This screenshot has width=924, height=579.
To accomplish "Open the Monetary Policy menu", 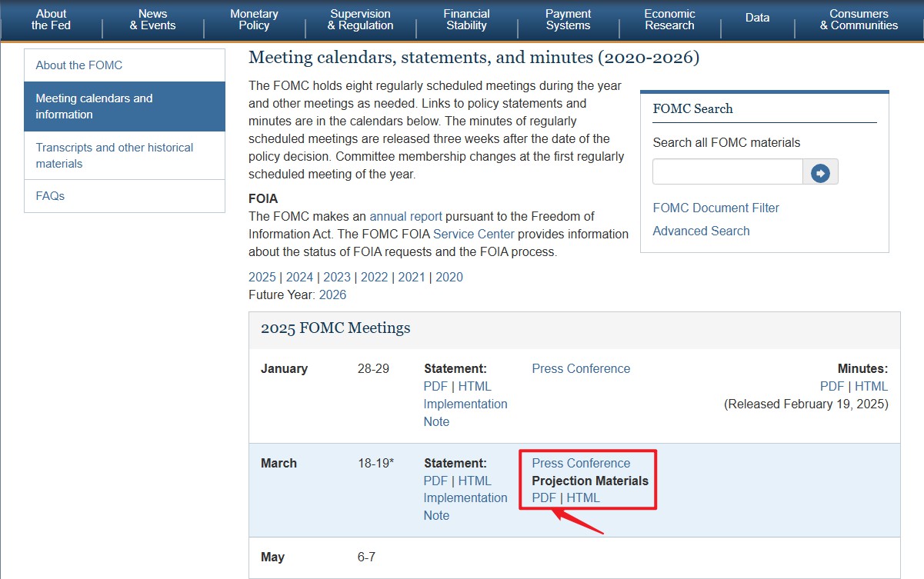I will [254, 20].
